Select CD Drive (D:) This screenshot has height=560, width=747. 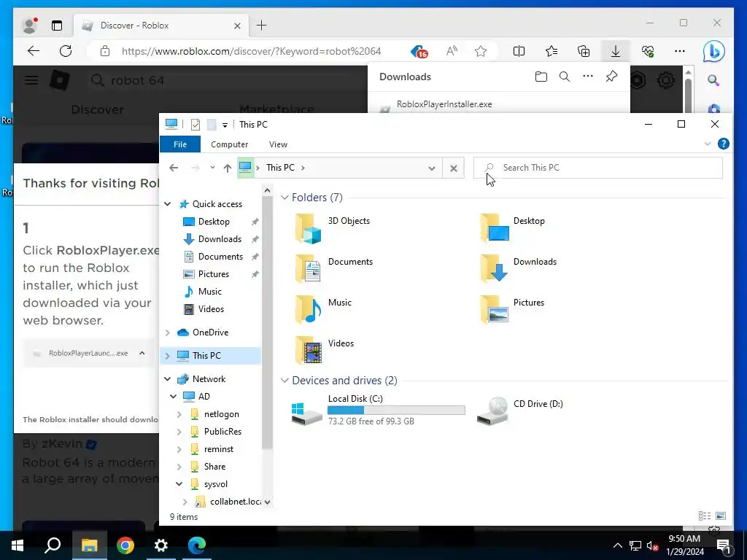521,410
